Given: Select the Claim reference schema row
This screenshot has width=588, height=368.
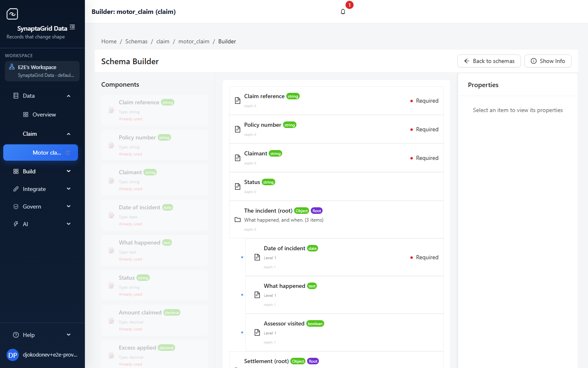Looking at the screenshot, I should pos(336,101).
